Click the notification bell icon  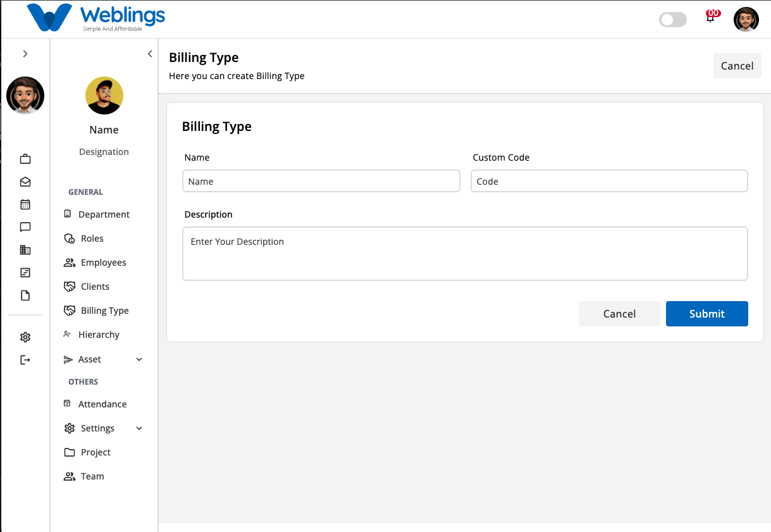(710, 18)
